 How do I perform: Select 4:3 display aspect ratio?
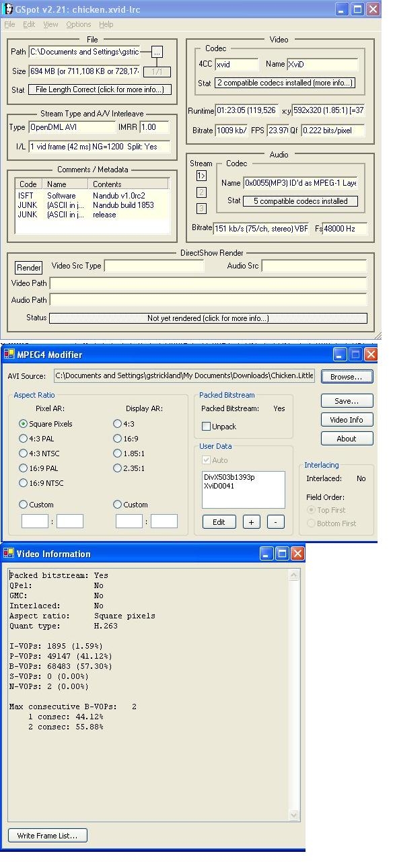[x=124, y=424]
